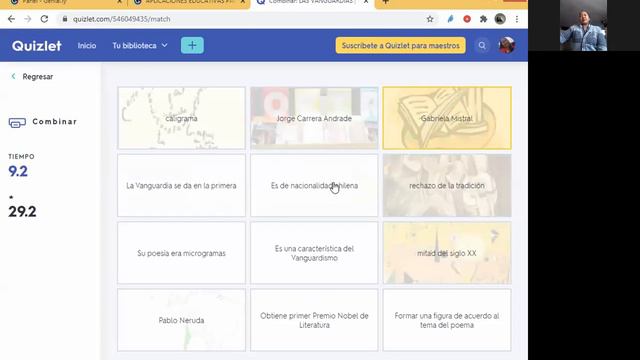640x360 pixels.
Task: Create a new set with plus button
Action: [192, 45]
